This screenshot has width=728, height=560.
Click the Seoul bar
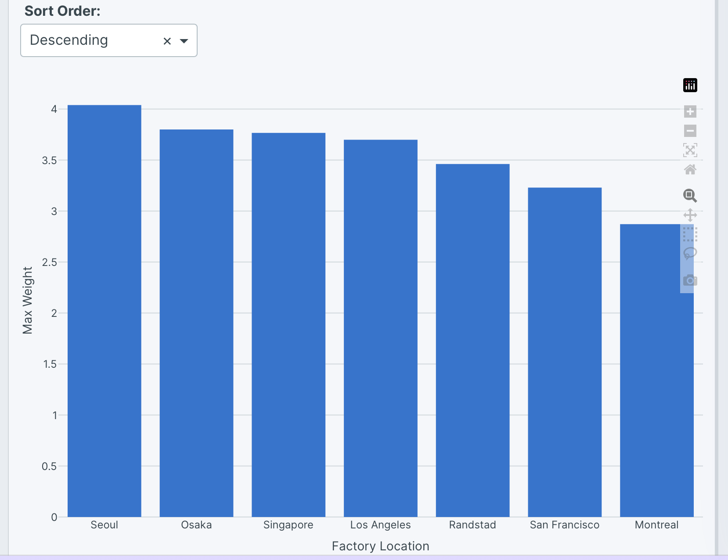pyautogui.click(x=104, y=307)
